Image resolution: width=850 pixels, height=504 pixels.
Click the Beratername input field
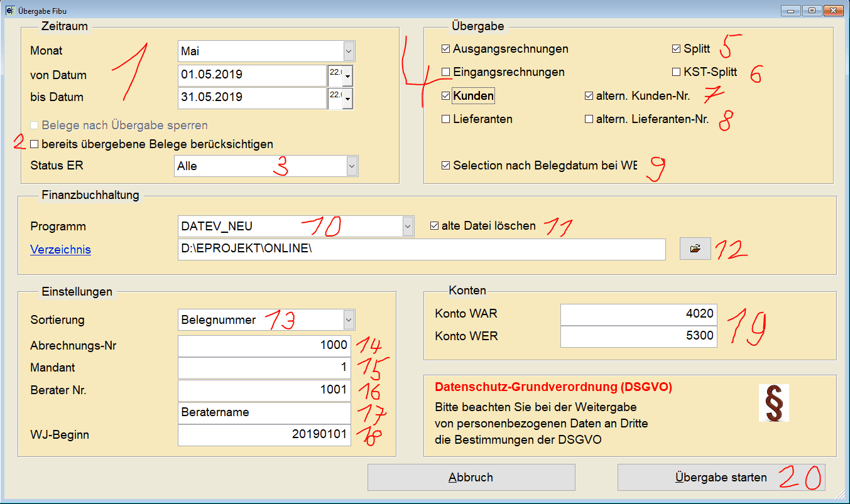[264, 413]
